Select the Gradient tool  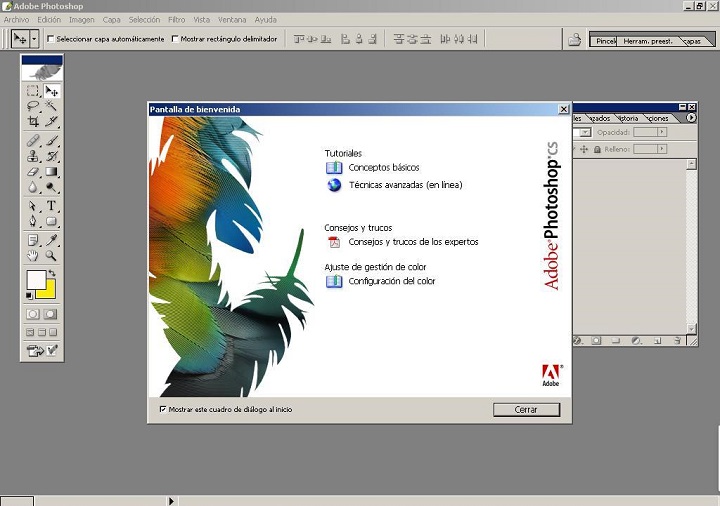51,172
